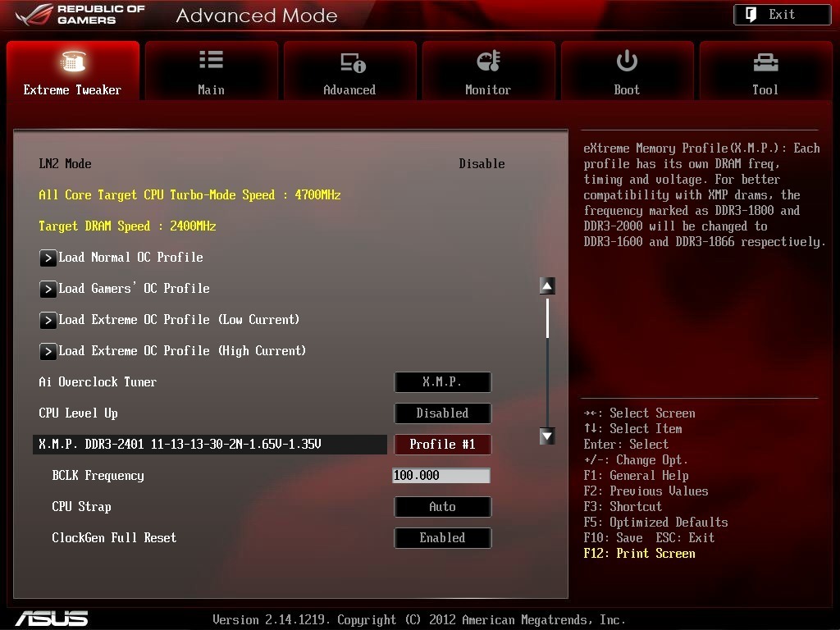
Task: Click the arrow icon beside Load Normal OC Profile
Action: [x=48, y=258]
